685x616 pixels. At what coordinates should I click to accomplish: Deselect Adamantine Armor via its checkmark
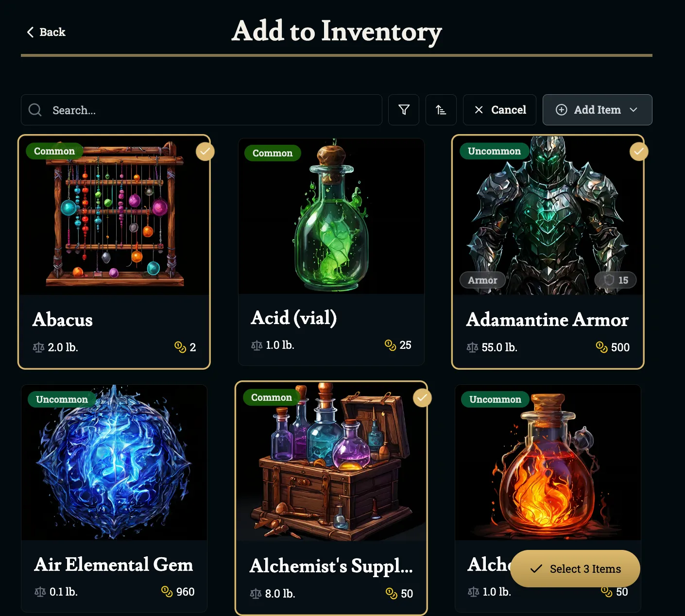pos(639,151)
